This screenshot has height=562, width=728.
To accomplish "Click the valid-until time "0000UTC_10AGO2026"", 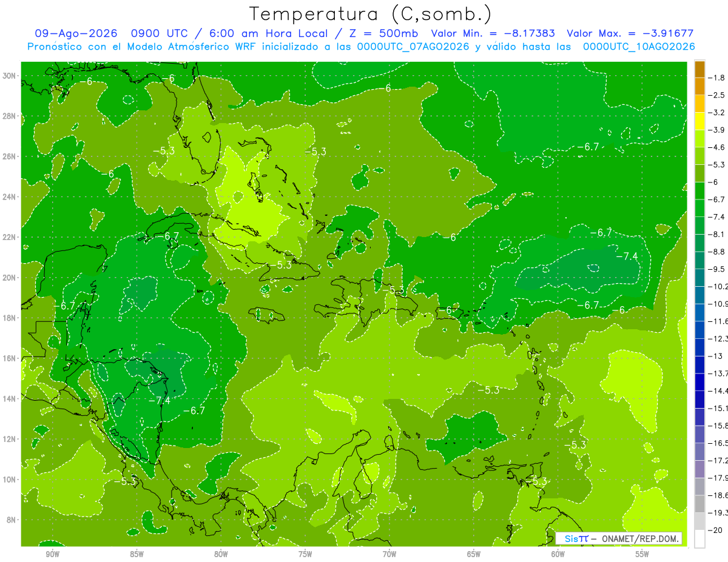I will [639, 47].
